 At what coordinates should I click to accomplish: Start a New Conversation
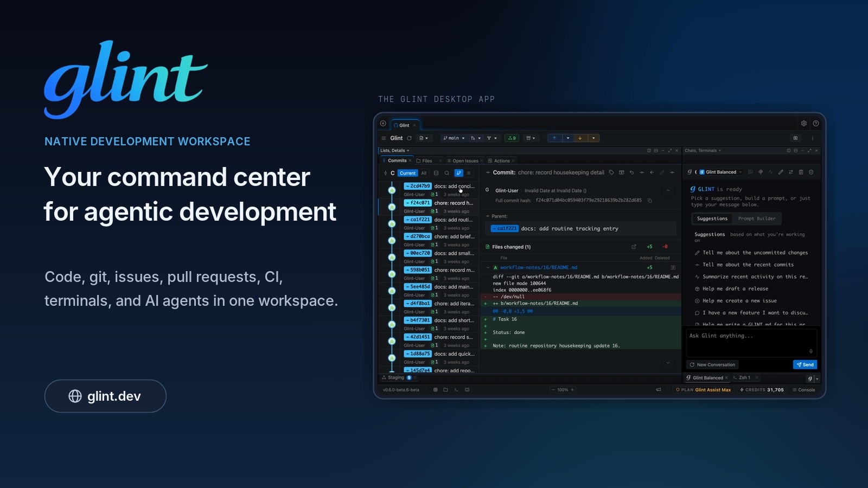click(x=712, y=365)
